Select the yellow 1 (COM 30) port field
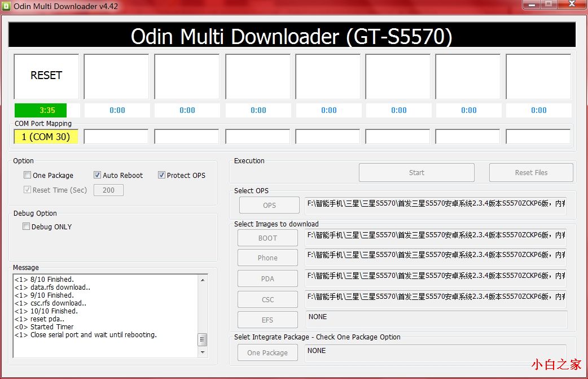The width and height of the screenshot is (588, 379). coord(46,137)
